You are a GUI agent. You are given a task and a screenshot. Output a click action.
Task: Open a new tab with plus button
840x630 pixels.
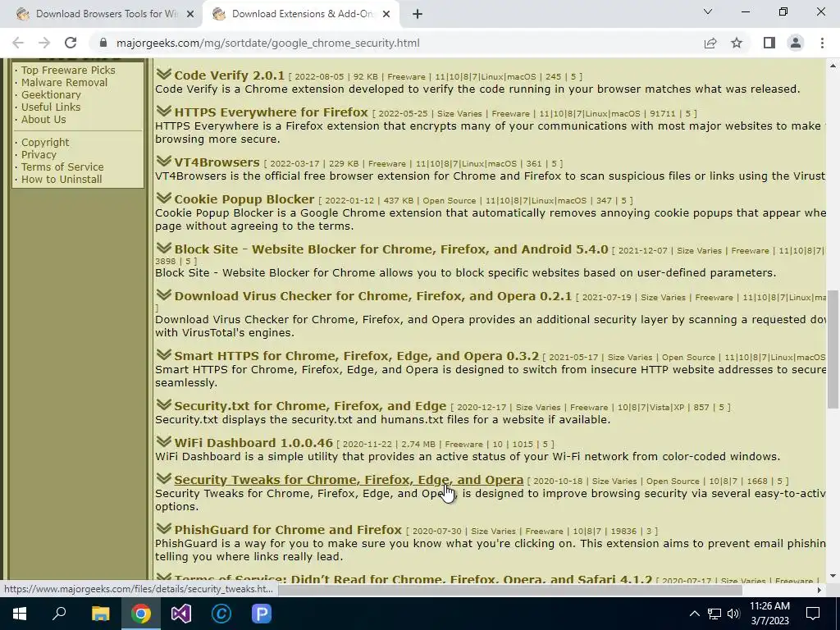(x=418, y=14)
